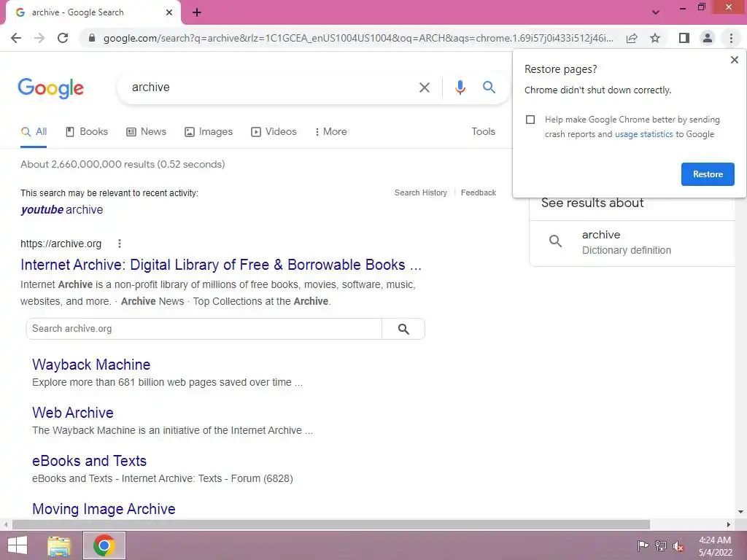Viewport: 747px width, 560px height.
Task: Go to Google homepage via logo
Action: [50, 88]
